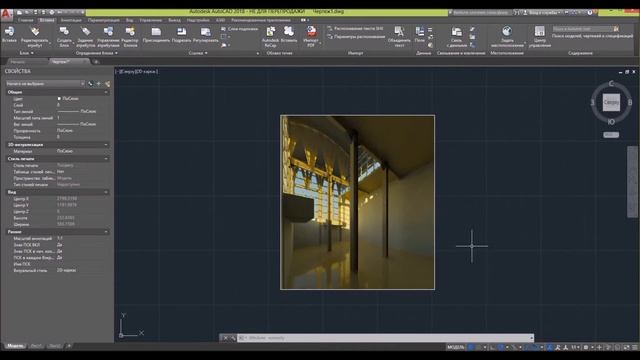Click Распознавание текста SHX button
This screenshot has height=360, width=640.
point(356,29)
